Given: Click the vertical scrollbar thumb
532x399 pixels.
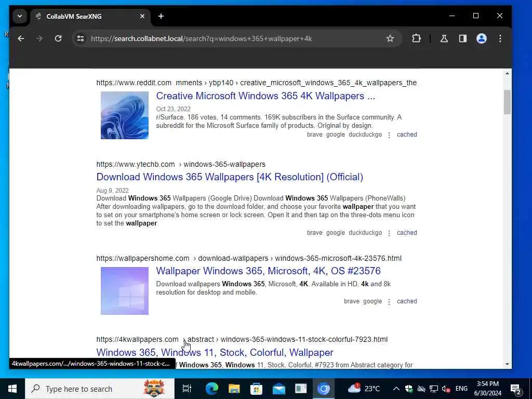Looking at the screenshot, I should (x=507, y=102).
